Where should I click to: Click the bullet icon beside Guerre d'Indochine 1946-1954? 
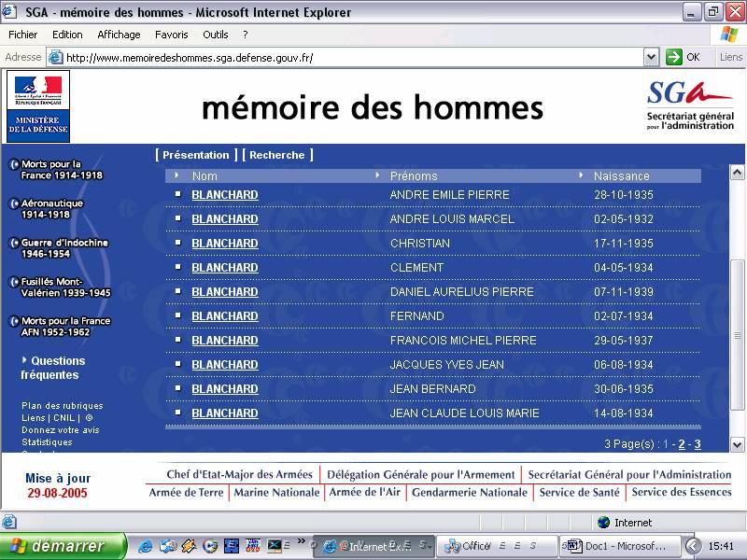tap(14, 243)
